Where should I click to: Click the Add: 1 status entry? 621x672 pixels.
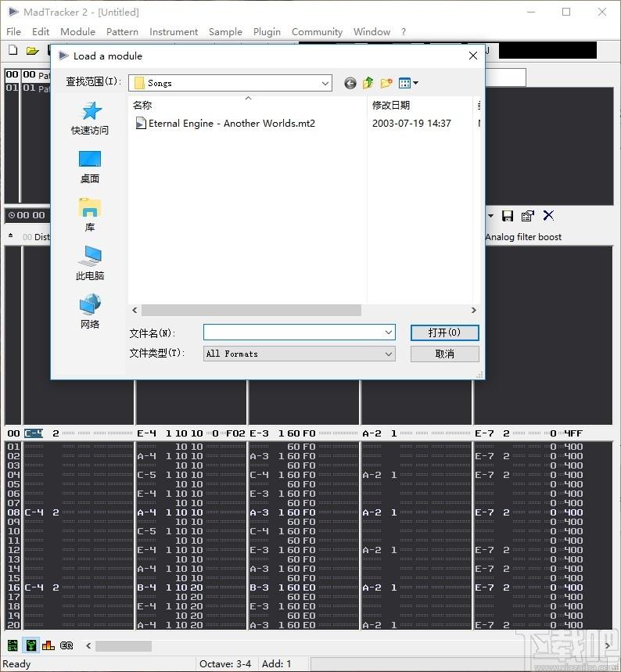click(276, 664)
